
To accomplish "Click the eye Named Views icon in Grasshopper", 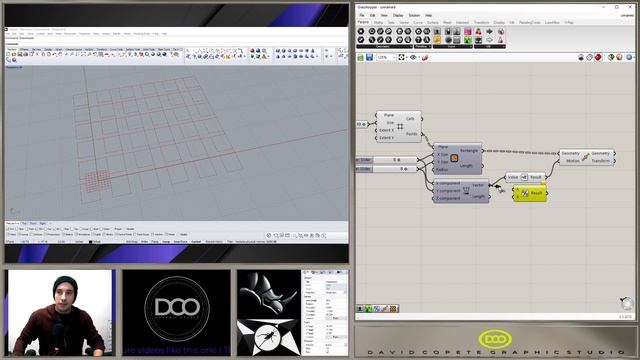I will (413, 58).
